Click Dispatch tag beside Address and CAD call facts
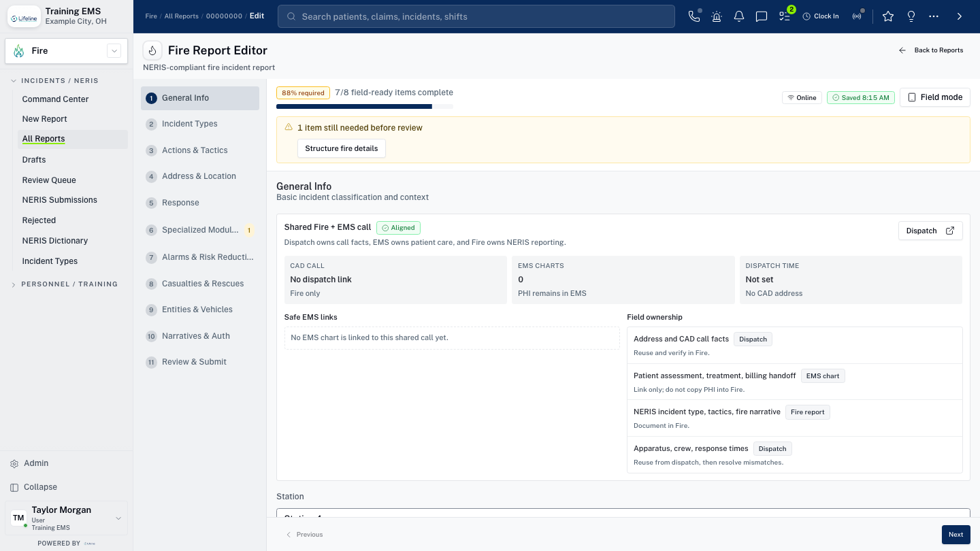980x551 pixels. tap(753, 339)
